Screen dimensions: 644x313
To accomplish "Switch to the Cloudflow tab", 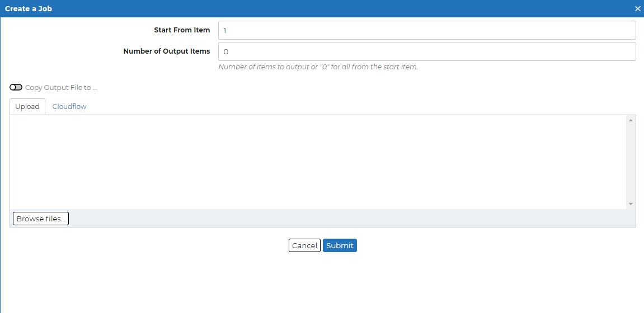I will tap(69, 107).
